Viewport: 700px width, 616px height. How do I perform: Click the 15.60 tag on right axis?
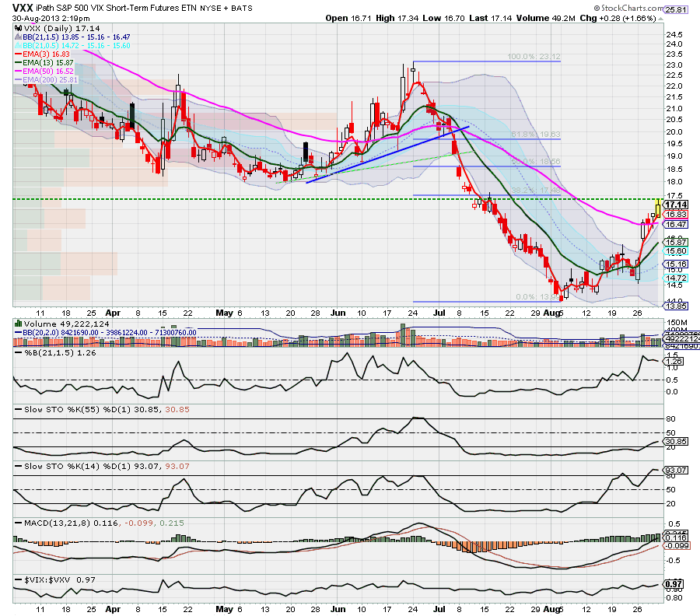tap(676, 251)
